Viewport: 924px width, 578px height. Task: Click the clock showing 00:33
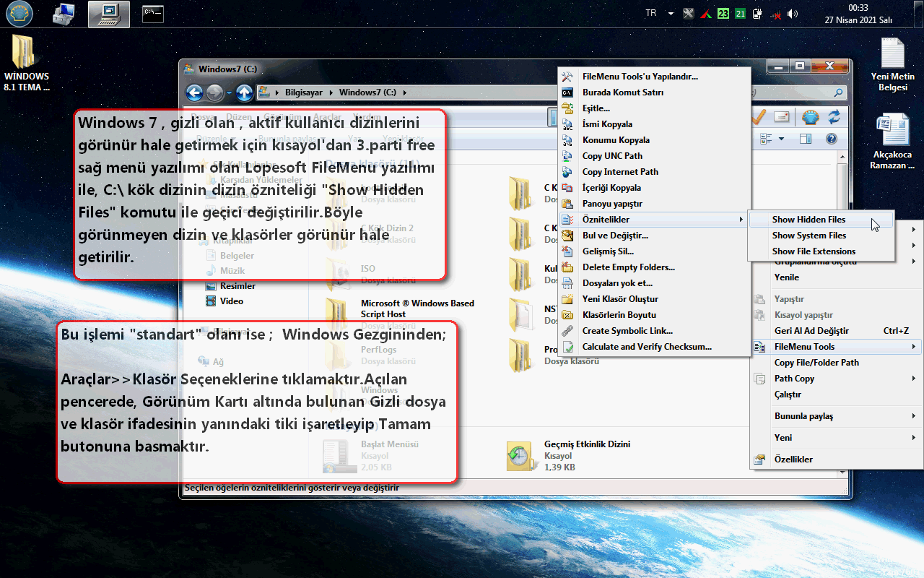(x=858, y=8)
